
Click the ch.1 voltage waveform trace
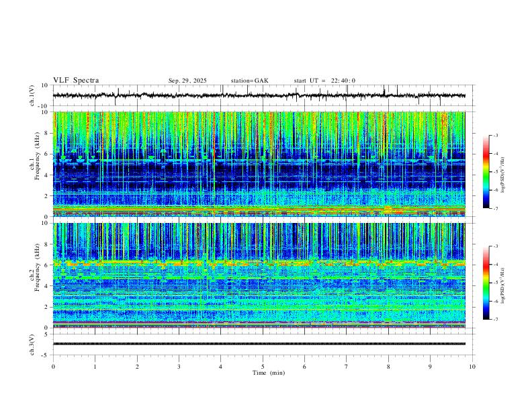[259, 95]
